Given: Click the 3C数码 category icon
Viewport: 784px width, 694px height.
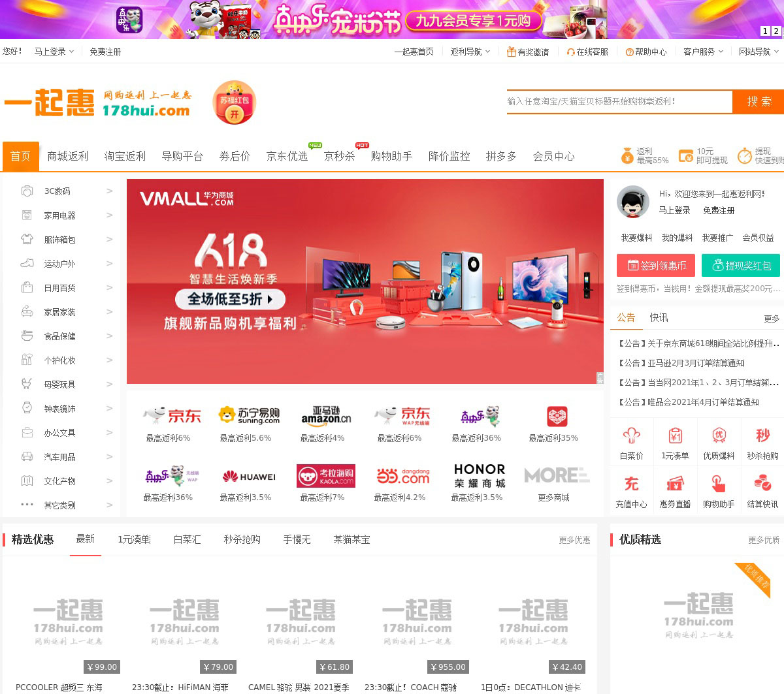Looking at the screenshot, I should pyautogui.click(x=27, y=191).
